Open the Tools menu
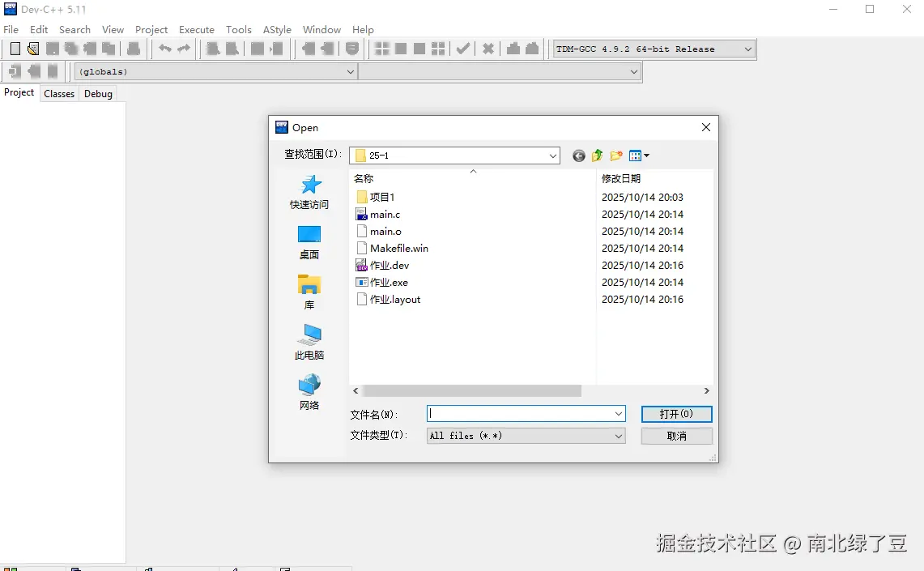The image size is (924, 571). point(239,29)
